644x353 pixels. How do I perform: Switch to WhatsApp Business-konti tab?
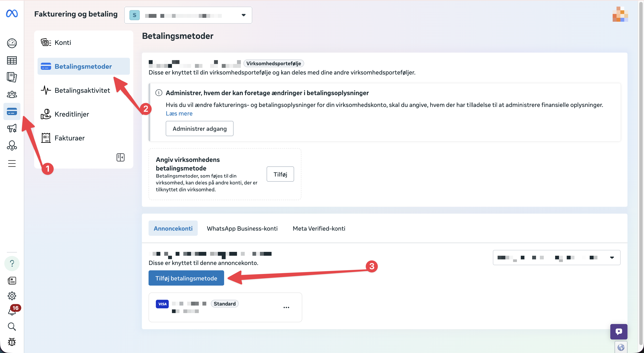click(242, 228)
